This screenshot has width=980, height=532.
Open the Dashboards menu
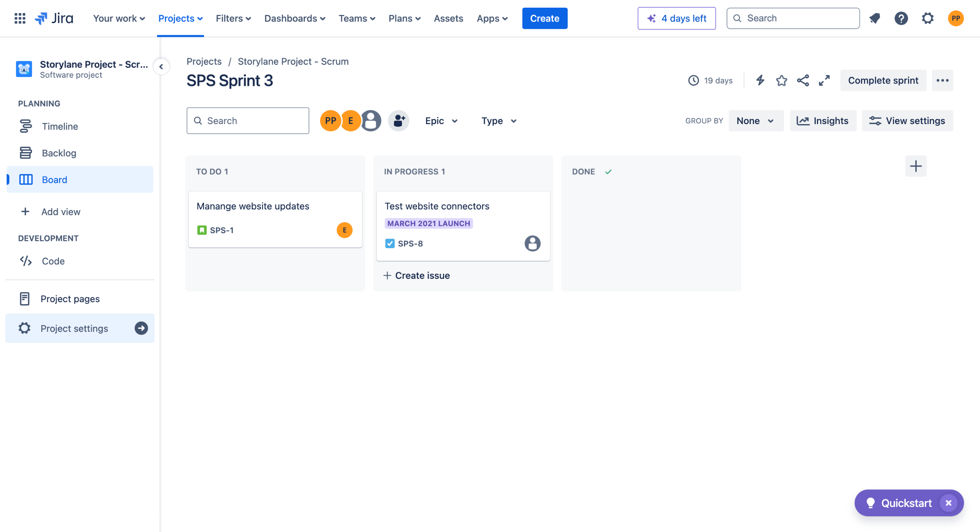294,18
